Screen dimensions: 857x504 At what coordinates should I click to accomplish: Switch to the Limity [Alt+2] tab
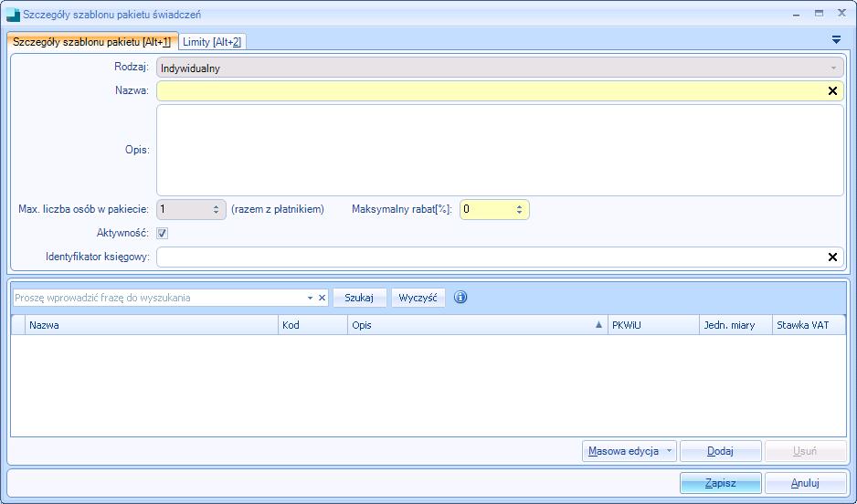[x=212, y=41]
